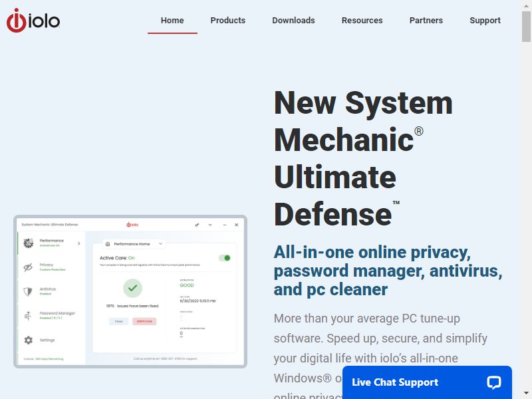
Task: Click the red button under issues fixed
Action: pyautogui.click(x=144, y=321)
